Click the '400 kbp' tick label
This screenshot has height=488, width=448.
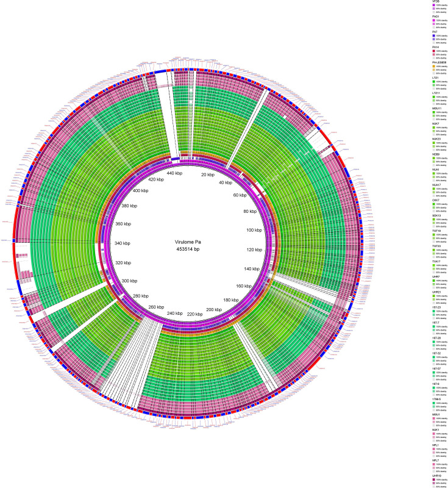click(141, 190)
